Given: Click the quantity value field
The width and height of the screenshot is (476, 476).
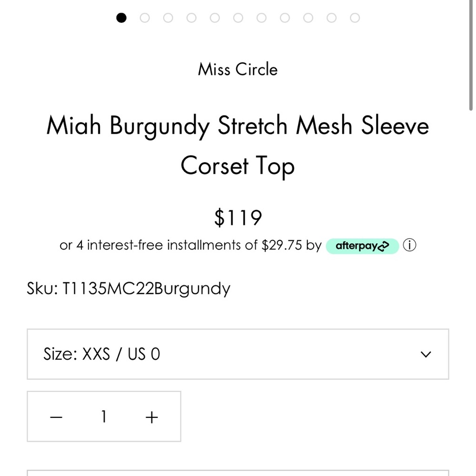Looking at the screenshot, I should (104, 416).
